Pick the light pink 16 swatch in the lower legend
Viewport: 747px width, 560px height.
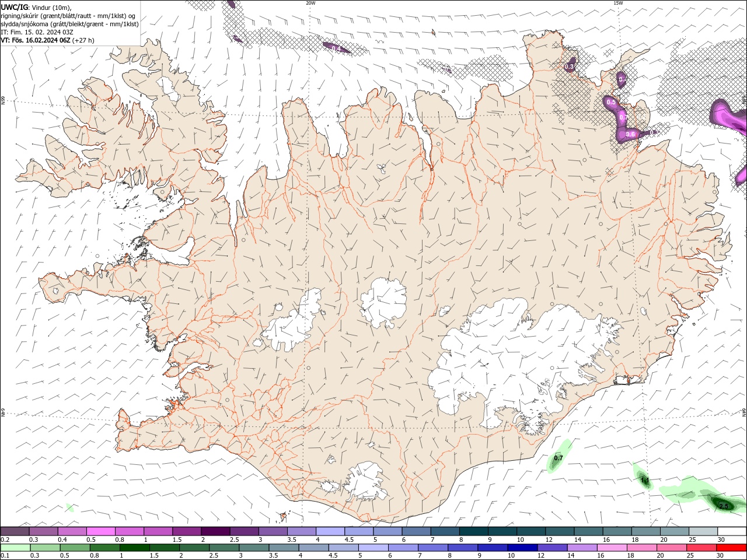pyautogui.click(x=611, y=548)
